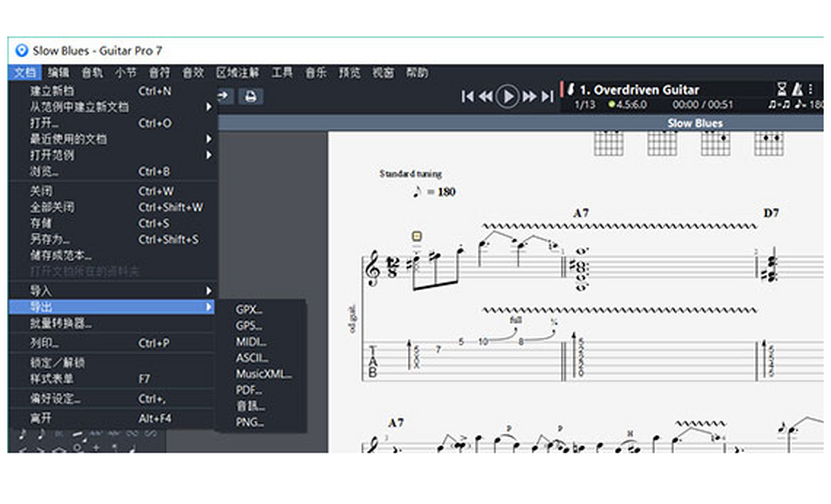The width and height of the screenshot is (831, 504).
Task: Jump to end with skip-forward icon
Action: pyautogui.click(x=547, y=96)
